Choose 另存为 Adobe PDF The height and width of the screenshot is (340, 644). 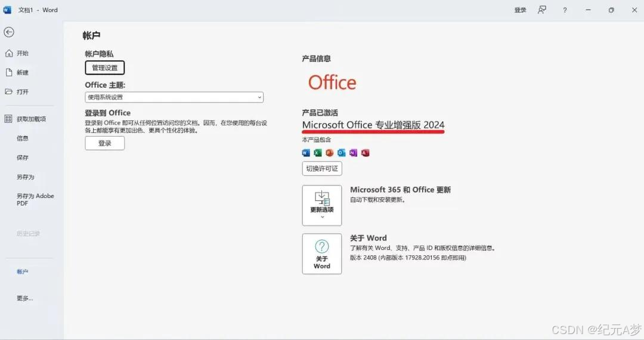coord(35,200)
